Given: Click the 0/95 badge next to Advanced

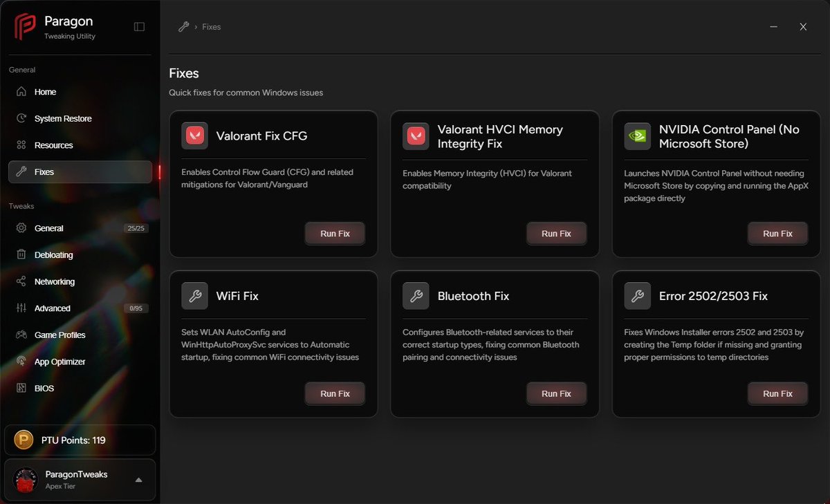Looking at the screenshot, I should (136, 308).
